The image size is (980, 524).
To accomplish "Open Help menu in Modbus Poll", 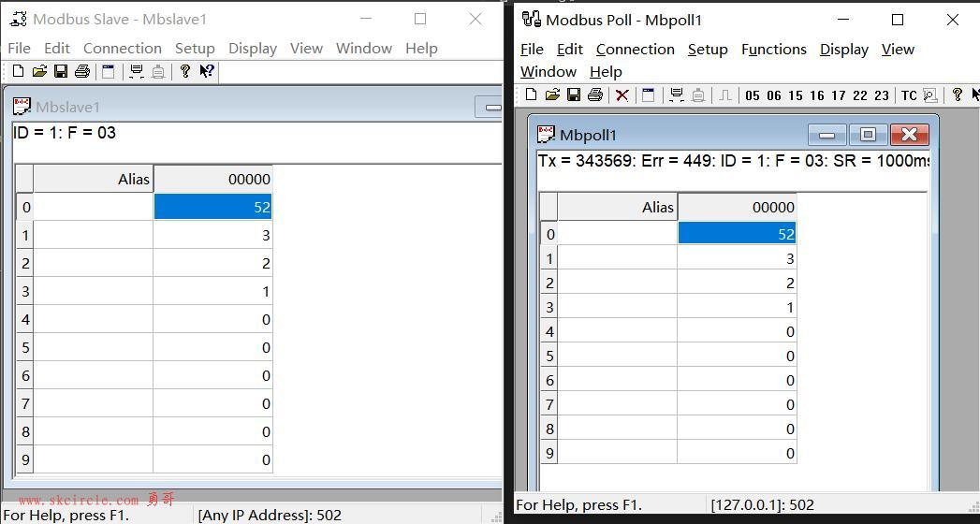I will pos(606,72).
